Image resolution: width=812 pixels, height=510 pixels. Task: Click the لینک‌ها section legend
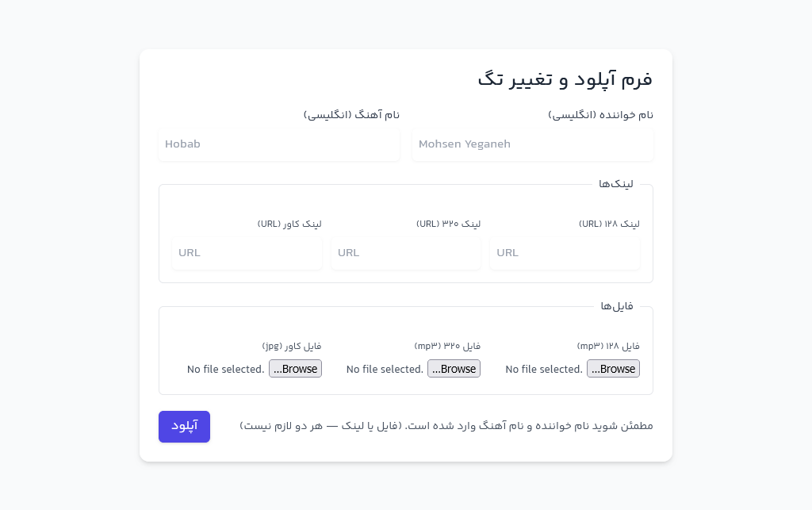[616, 184]
